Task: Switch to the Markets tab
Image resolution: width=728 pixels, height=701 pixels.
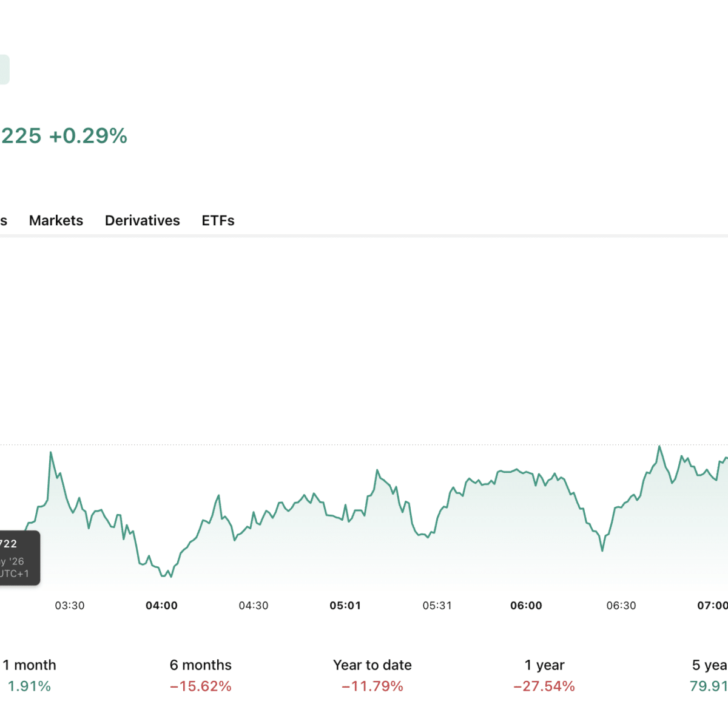Action: [56, 220]
